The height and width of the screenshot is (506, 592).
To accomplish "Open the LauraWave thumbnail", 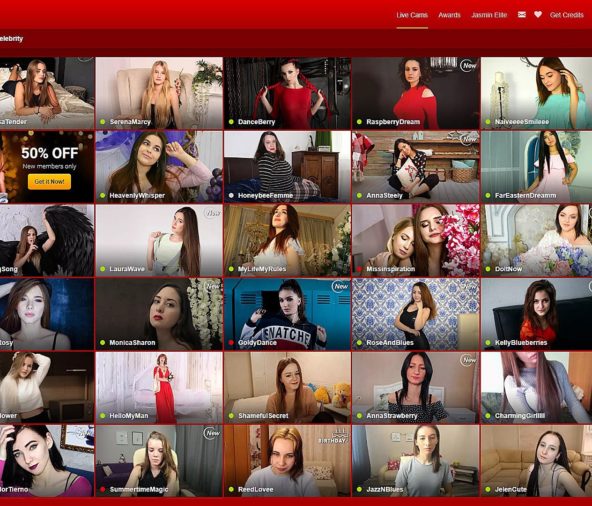I will pos(159,241).
